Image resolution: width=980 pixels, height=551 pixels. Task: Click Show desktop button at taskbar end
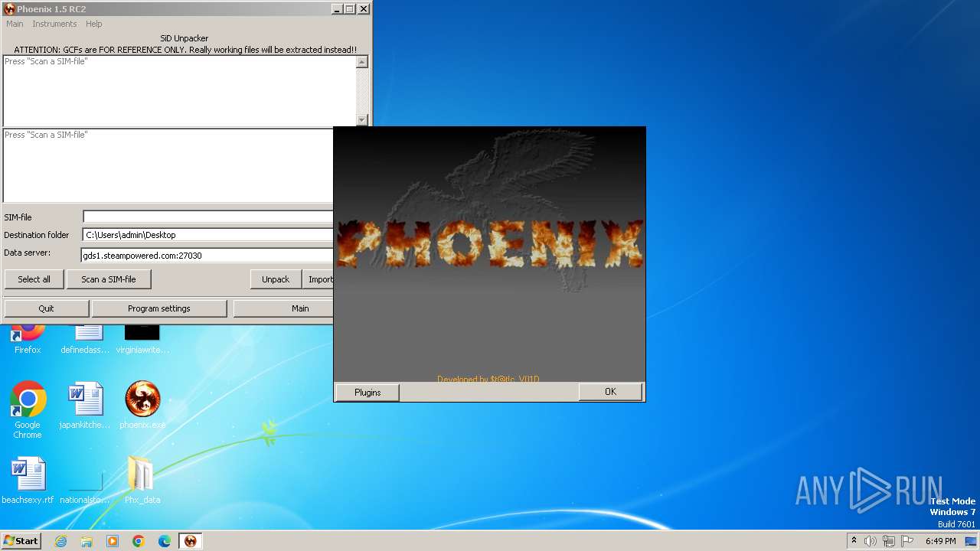pyautogui.click(x=971, y=541)
